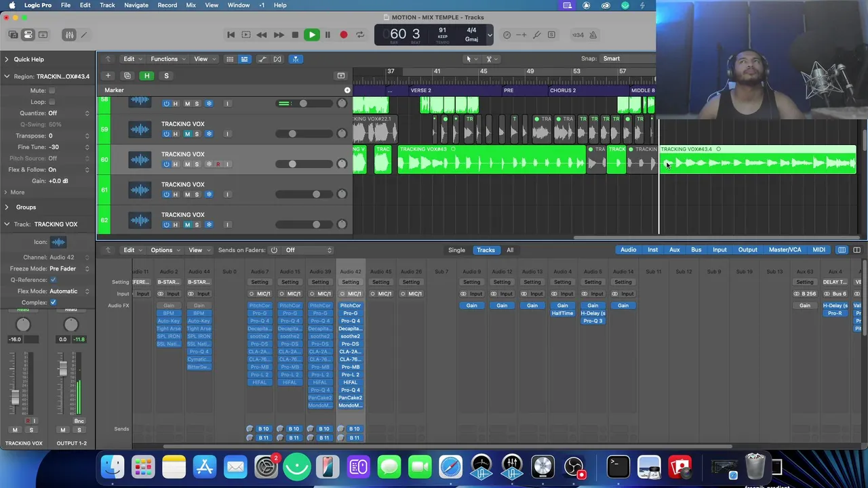Collapse the Region inspector section
Viewport: 868px width, 488px height.
pos(7,77)
